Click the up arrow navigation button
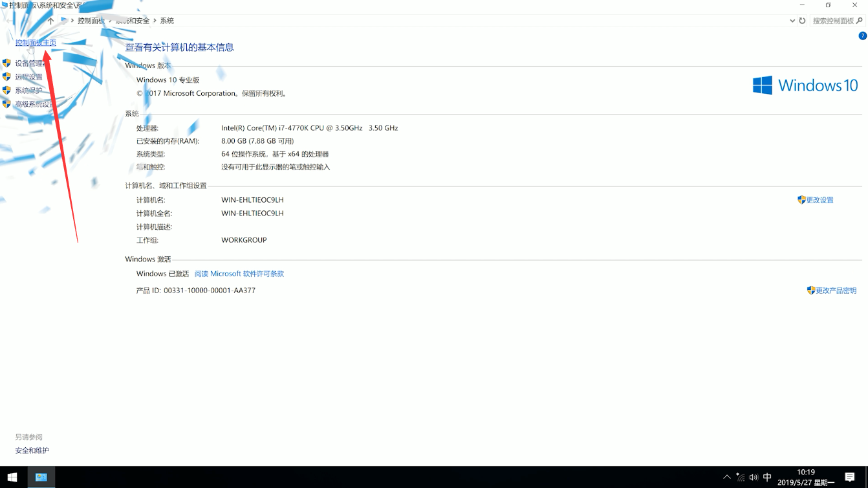The height and width of the screenshot is (488, 868). pyautogui.click(x=50, y=21)
